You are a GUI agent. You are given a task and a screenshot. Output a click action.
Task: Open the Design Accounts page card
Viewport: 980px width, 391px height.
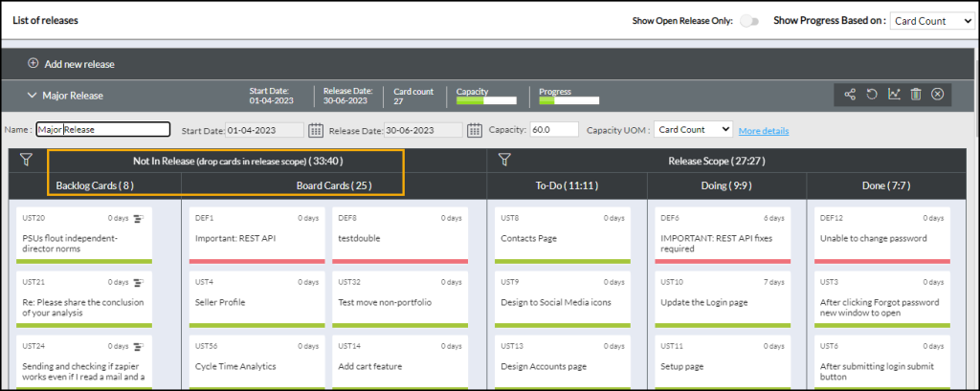click(x=563, y=363)
